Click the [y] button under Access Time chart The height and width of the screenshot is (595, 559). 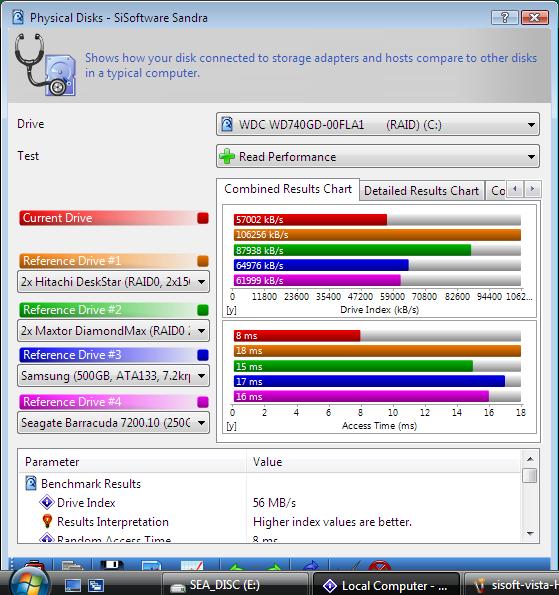pos(231,426)
